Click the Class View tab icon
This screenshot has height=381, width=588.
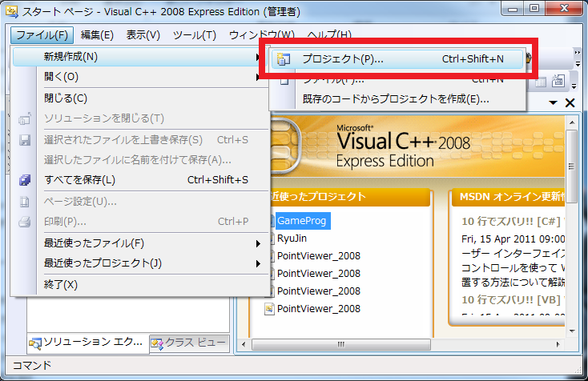pos(157,344)
